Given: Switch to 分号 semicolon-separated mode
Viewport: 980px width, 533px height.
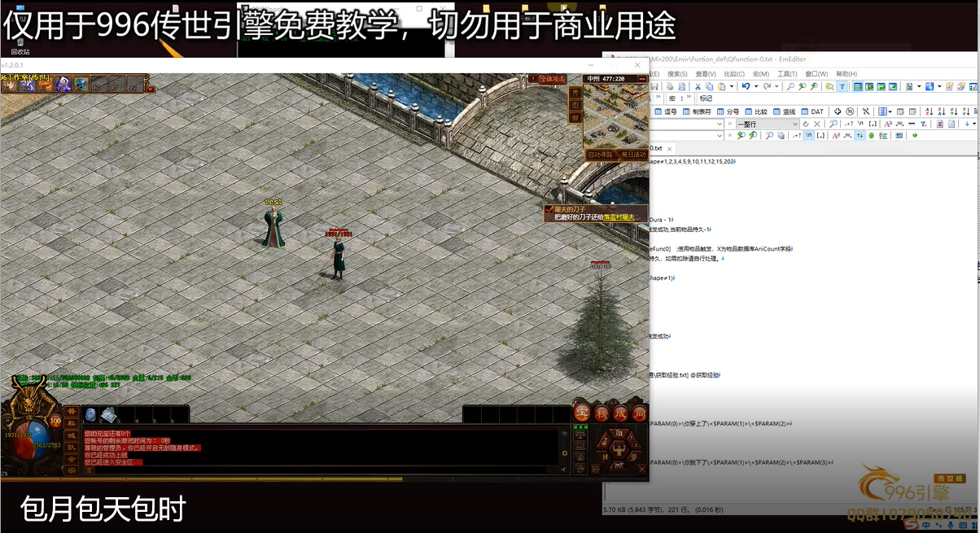Looking at the screenshot, I should 728,111.
